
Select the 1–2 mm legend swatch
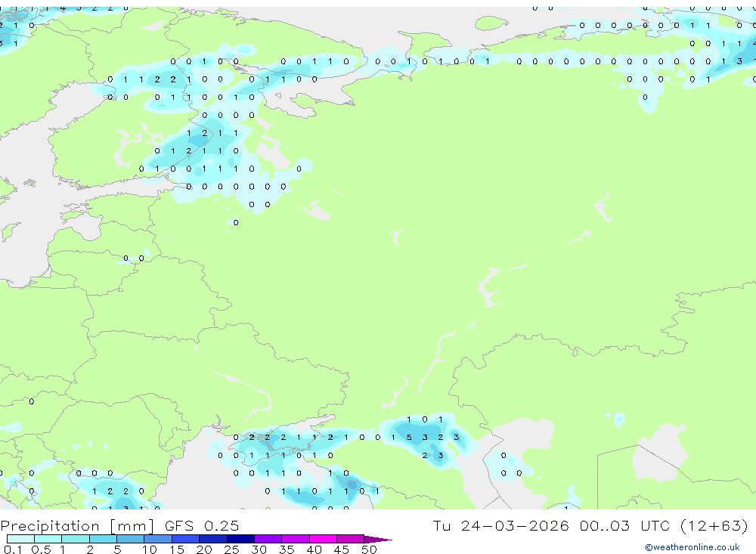(76, 539)
